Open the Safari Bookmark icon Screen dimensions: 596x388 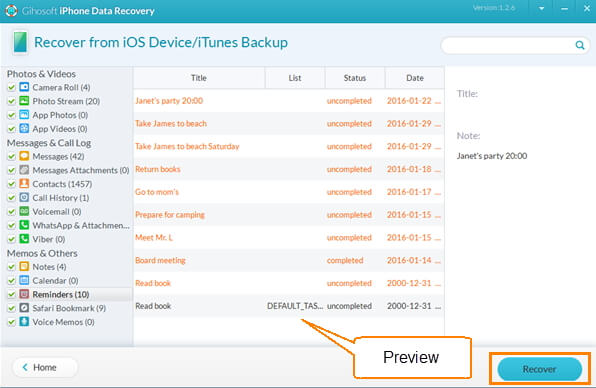pos(24,307)
